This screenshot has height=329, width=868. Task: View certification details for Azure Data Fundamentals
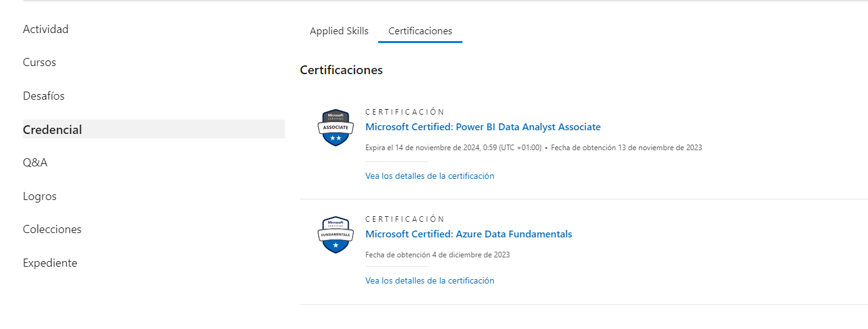pos(430,280)
